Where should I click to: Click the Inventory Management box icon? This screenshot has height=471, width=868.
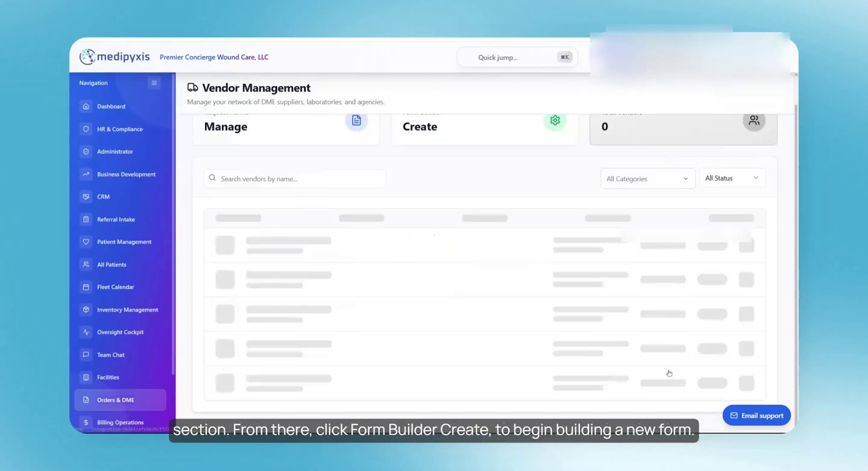pos(86,310)
